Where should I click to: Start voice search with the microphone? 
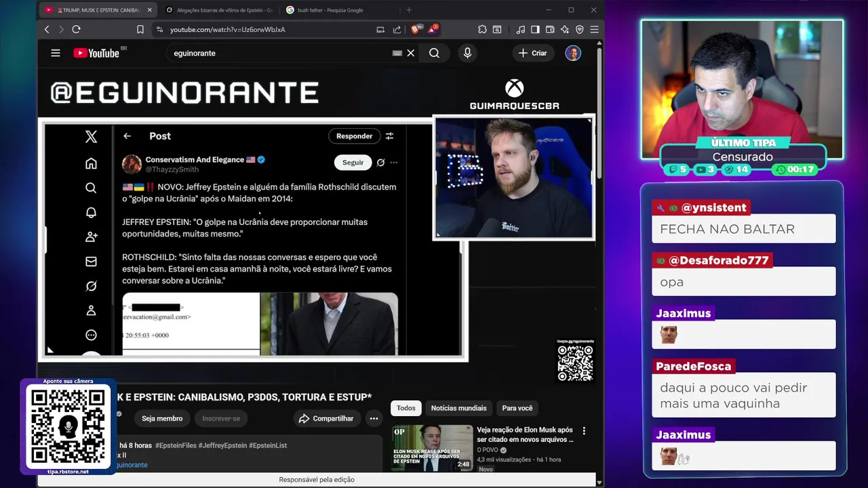[x=467, y=53]
